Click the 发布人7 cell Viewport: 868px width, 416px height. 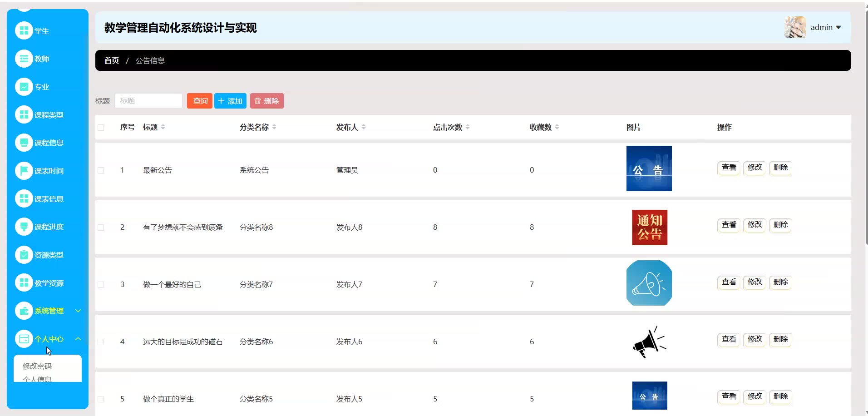pos(350,285)
